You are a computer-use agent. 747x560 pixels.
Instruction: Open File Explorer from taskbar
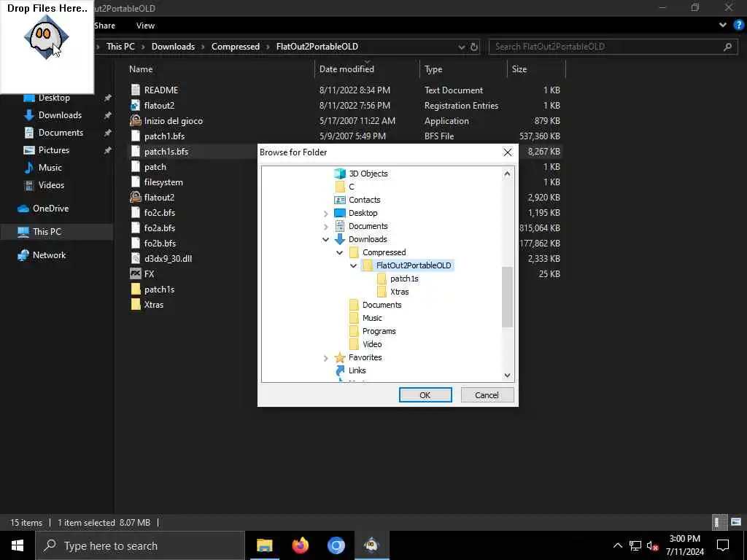click(264, 545)
